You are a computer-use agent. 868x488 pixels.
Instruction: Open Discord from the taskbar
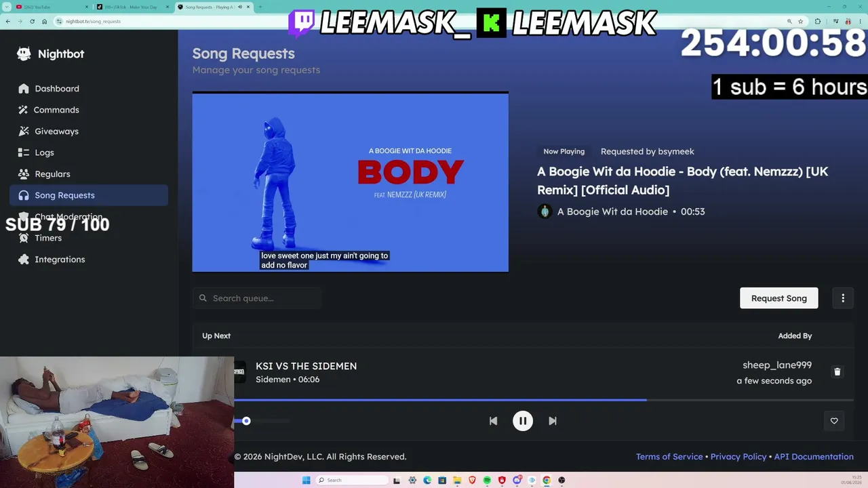pyautogui.click(x=517, y=481)
